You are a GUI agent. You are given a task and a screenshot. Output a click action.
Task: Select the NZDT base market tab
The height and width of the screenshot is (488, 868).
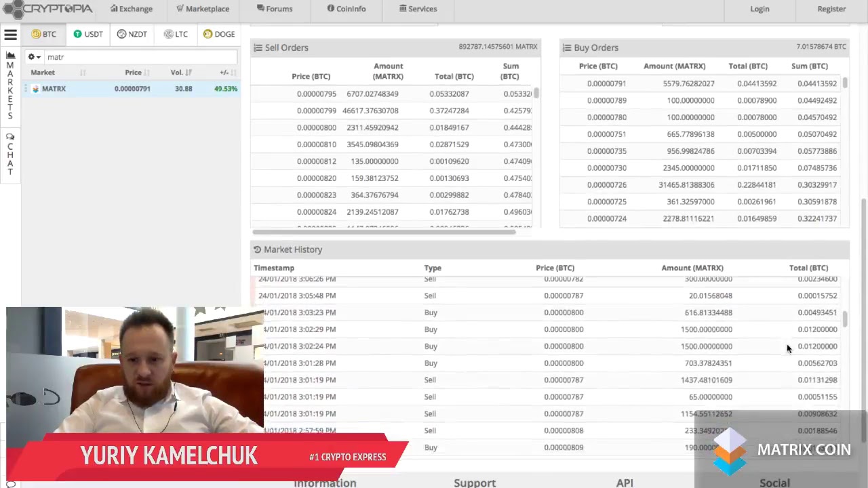[132, 34]
